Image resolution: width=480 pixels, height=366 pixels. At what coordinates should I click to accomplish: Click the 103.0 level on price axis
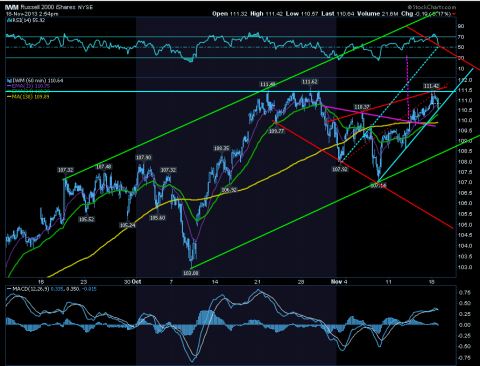click(x=465, y=267)
